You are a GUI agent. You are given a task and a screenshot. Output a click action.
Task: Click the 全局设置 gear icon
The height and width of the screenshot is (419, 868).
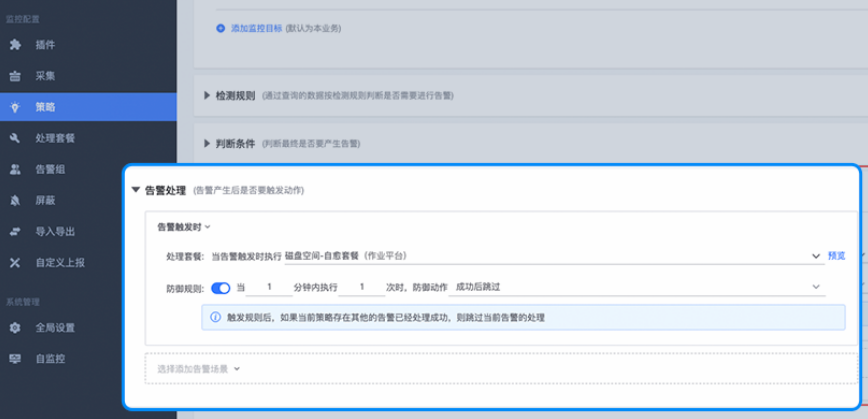pyautogui.click(x=15, y=328)
